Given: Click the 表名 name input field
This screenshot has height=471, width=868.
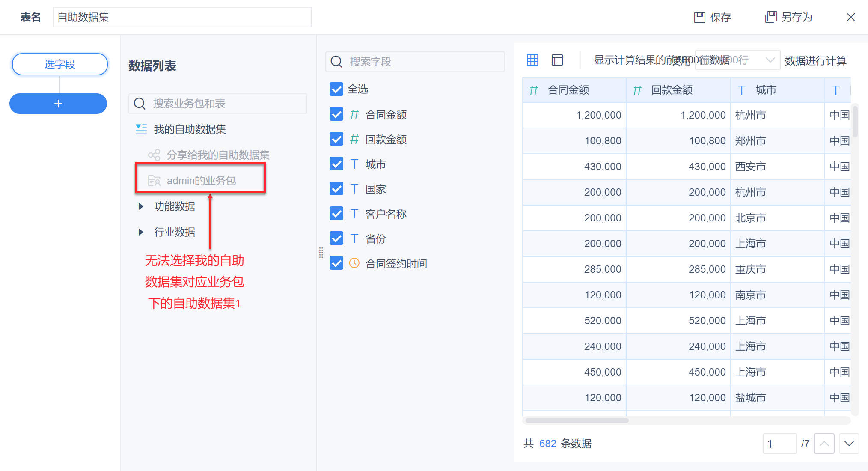Looking at the screenshot, I should coord(182,17).
